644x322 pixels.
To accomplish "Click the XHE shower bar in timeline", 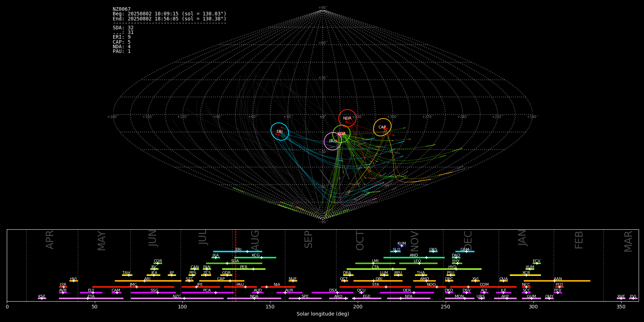I will pos(621,298).
